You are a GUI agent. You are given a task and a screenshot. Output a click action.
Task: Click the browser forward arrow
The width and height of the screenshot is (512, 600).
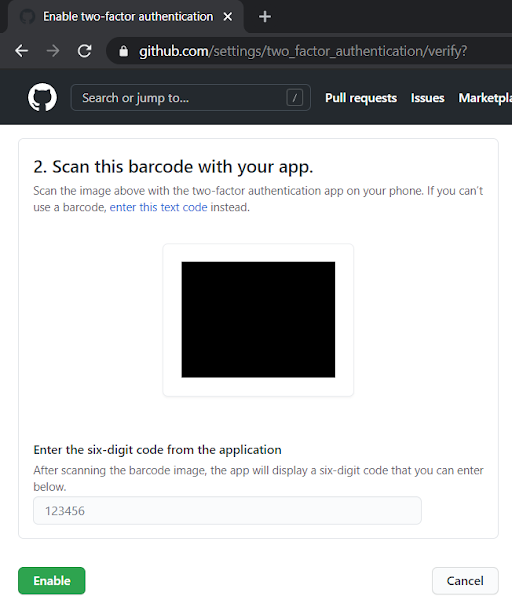pos(53,51)
